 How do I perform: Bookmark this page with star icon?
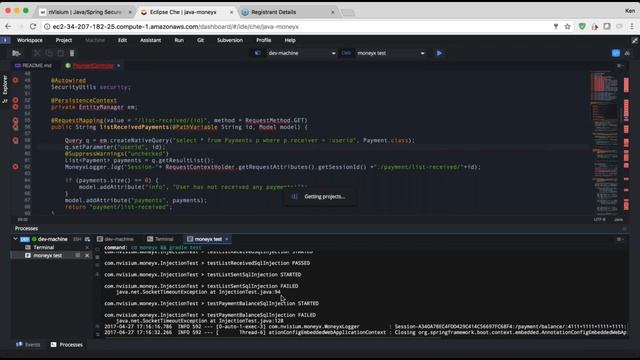[x=567, y=27]
